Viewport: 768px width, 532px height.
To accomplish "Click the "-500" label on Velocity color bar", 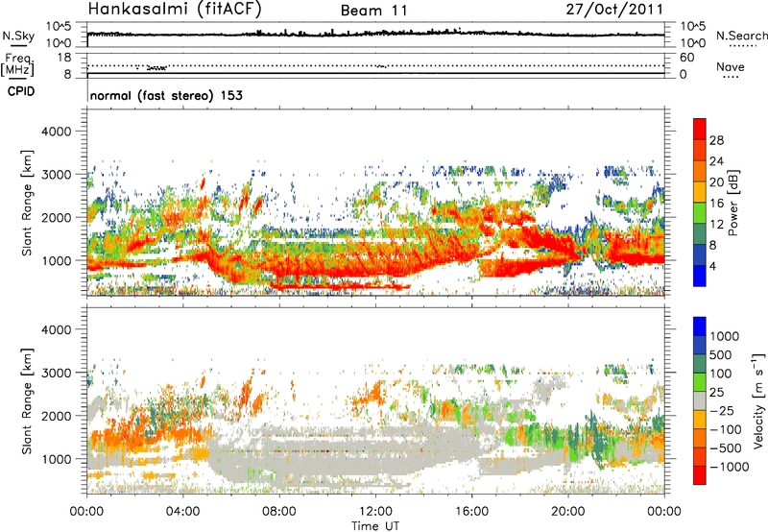I will point(726,448).
